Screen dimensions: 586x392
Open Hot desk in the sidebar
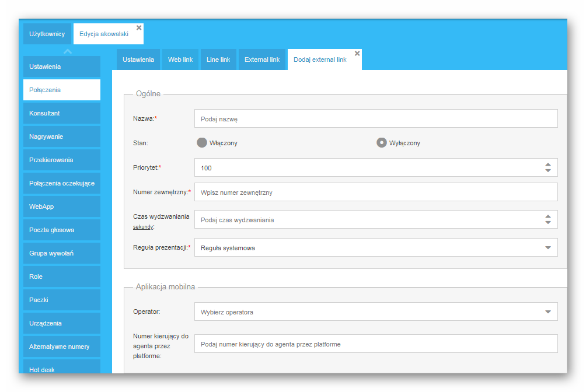(x=62, y=366)
